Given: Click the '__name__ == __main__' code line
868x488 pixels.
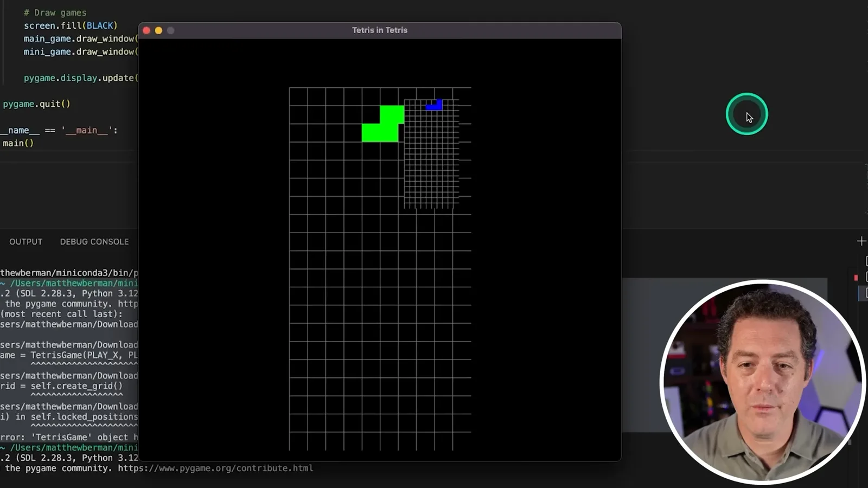Looking at the screenshot, I should click(x=59, y=130).
